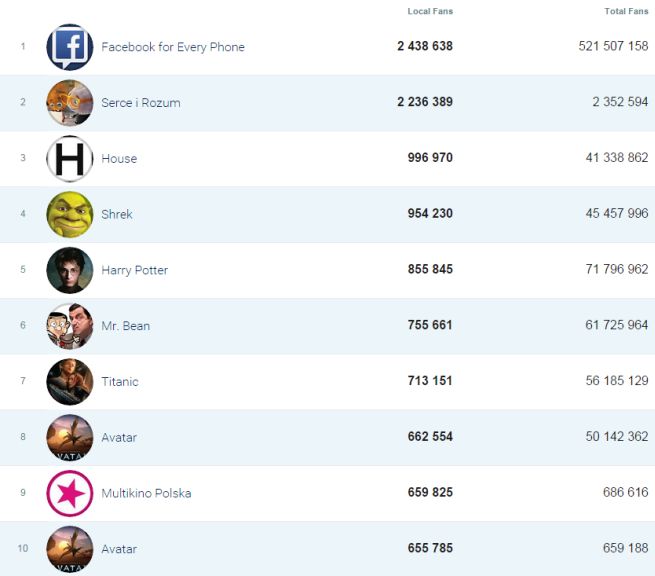The width and height of the screenshot is (655, 576).
Task: Click the Titanic page profile image
Action: pos(69,382)
